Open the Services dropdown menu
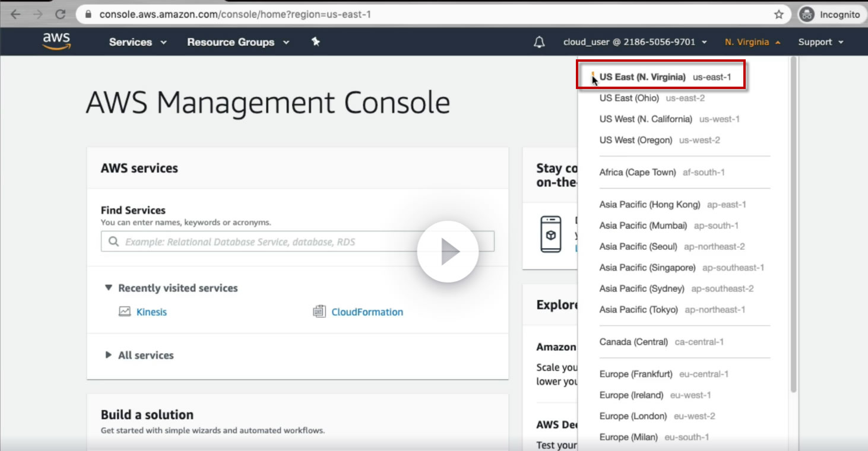Viewport: 868px width, 451px height. point(138,42)
